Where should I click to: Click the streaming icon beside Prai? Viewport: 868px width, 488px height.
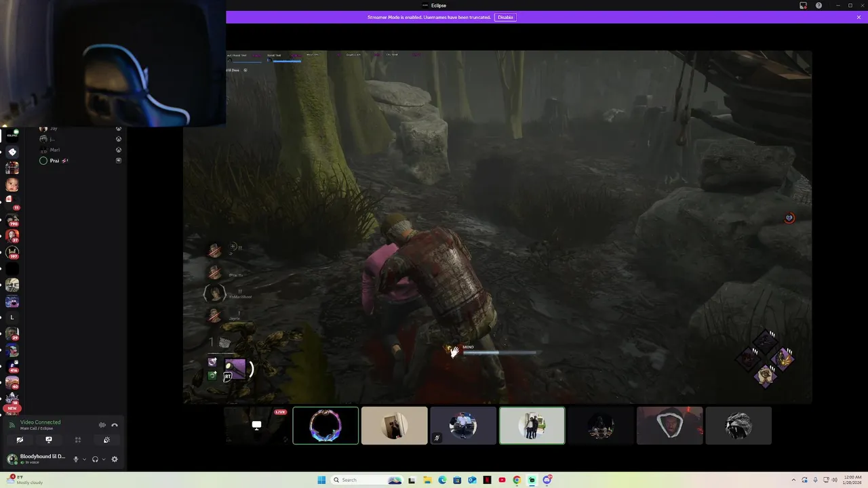pos(119,161)
